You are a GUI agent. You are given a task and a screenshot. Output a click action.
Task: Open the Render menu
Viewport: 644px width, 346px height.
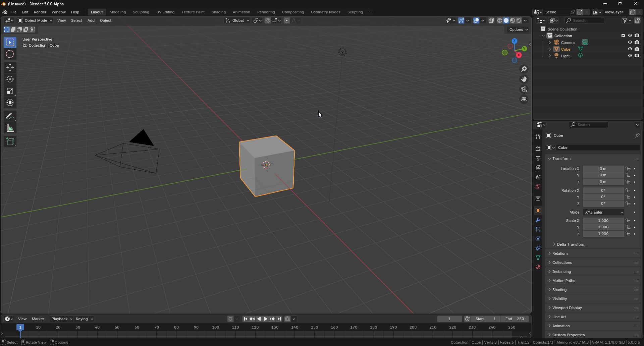point(40,12)
